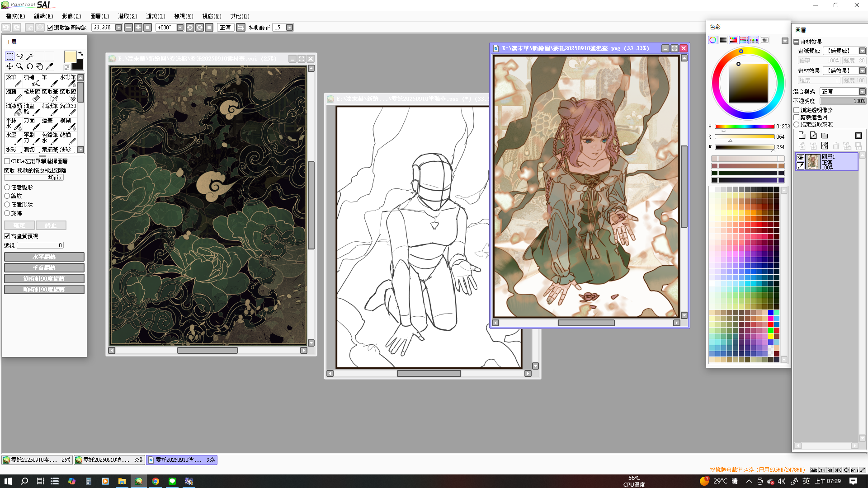Pick the 橡皮擦 eraser tool
This screenshot has width=868, height=488.
32,95
